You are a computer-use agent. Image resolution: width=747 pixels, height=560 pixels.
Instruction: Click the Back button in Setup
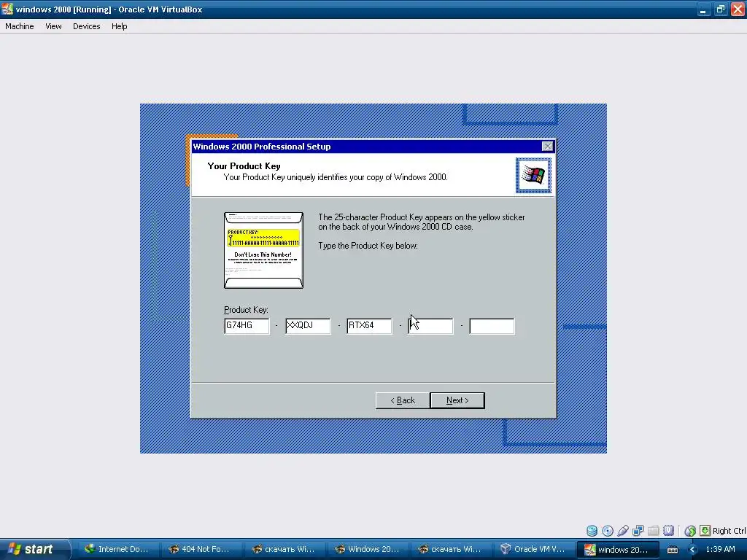click(x=403, y=400)
